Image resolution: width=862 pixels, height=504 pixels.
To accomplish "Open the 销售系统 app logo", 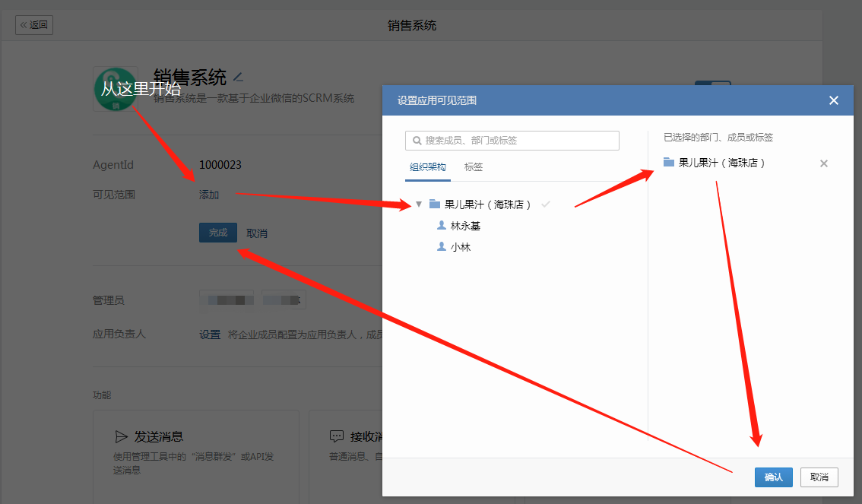I will (116, 89).
